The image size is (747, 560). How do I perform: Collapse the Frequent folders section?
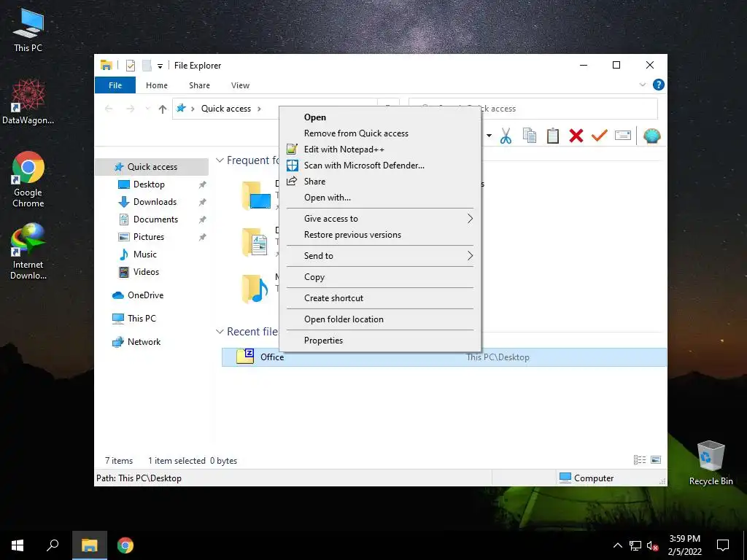pos(220,160)
